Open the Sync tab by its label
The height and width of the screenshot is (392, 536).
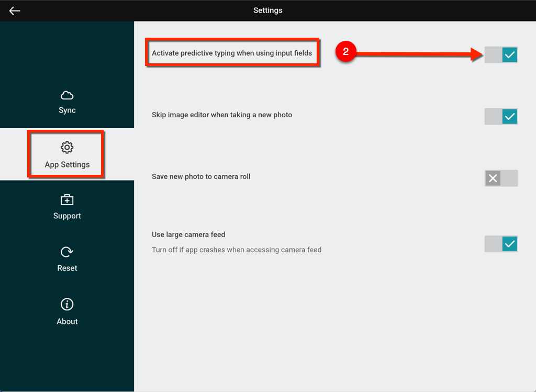(x=67, y=110)
